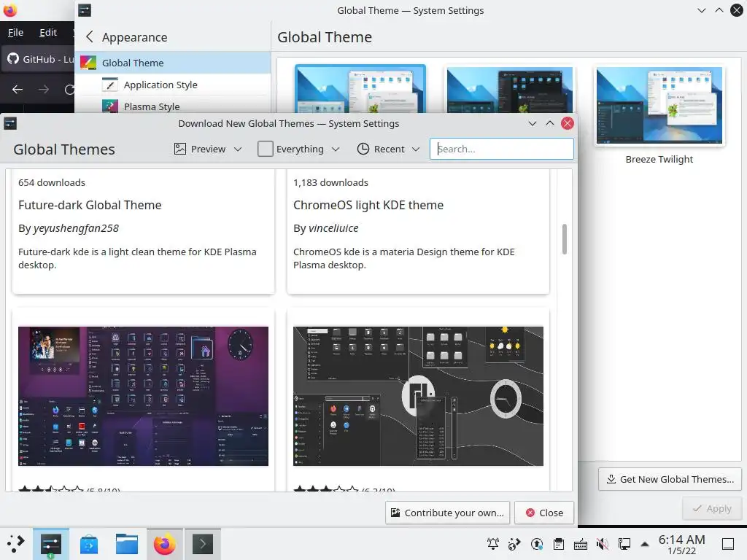The image size is (747, 560).
Task: Click Contribute your own button
Action: coord(447,513)
